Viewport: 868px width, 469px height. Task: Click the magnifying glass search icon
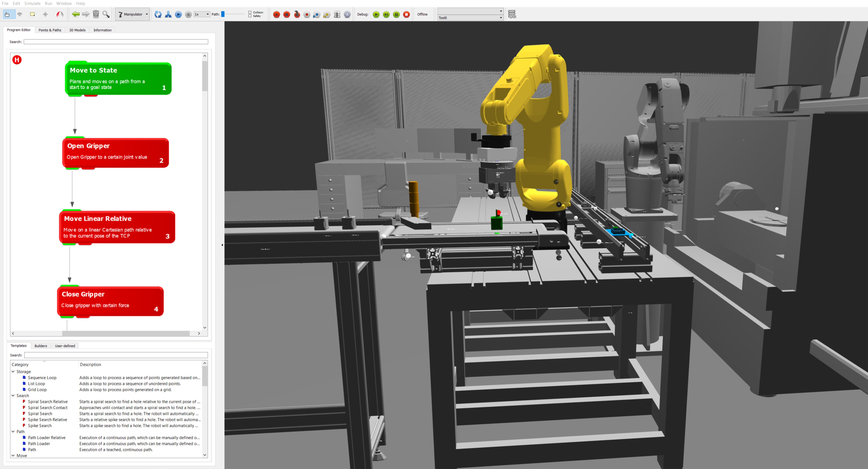[106, 14]
